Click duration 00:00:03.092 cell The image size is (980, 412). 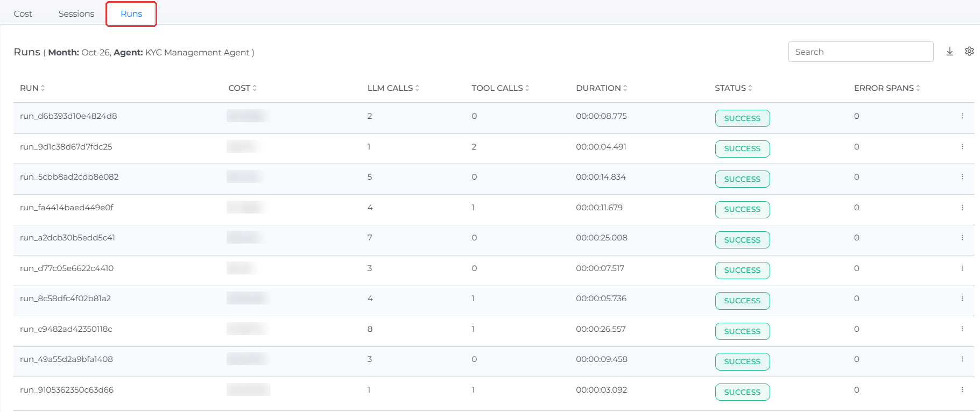602,390
